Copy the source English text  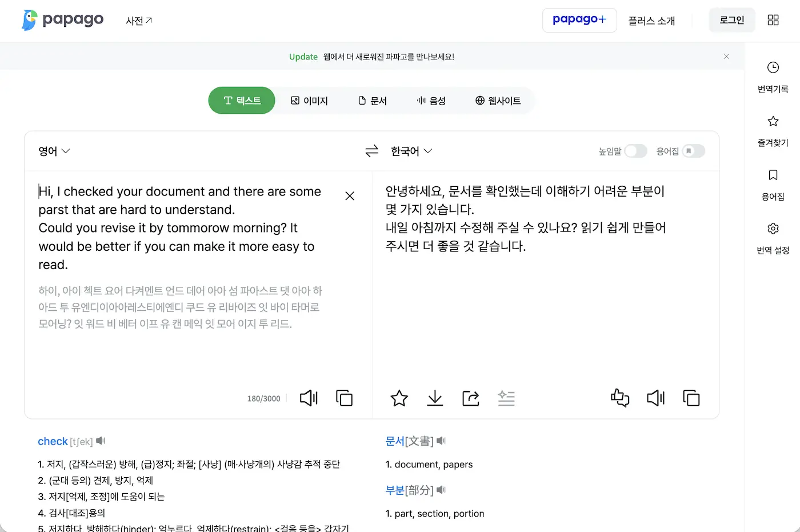[344, 398]
